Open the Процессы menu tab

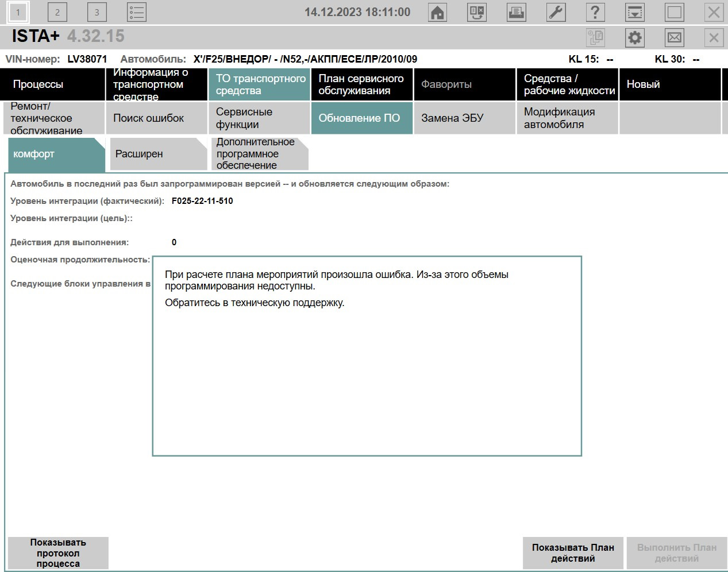52,84
